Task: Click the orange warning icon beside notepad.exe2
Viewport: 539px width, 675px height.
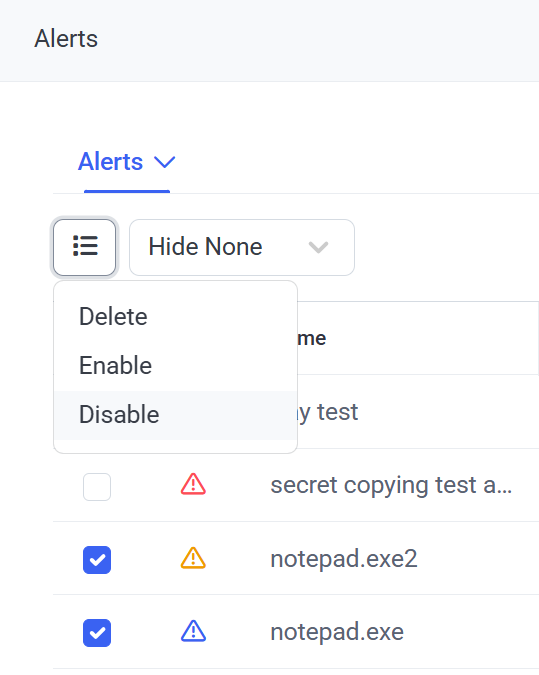Action: pyautogui.click(x=193, y=558)
